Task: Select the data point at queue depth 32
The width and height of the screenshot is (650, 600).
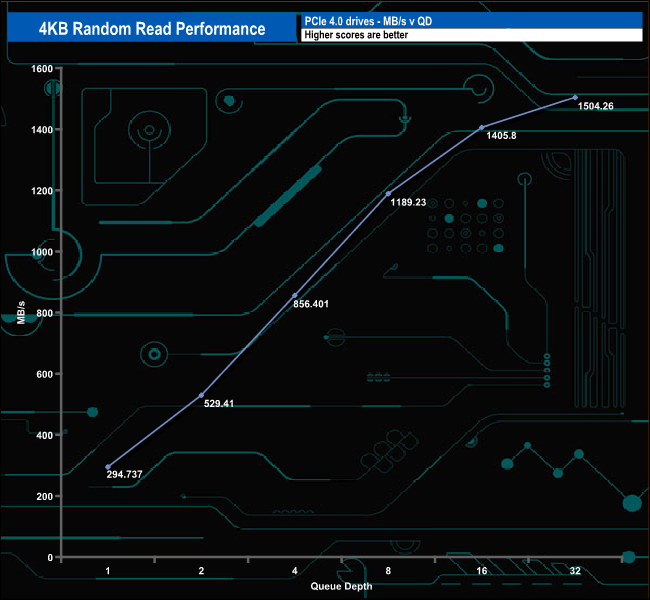Action: click(575, 97)
